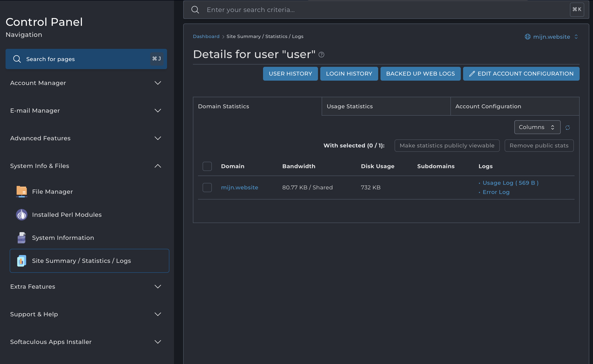
Task: Click the magnifier in the top search bar
Action: (195, 10)
